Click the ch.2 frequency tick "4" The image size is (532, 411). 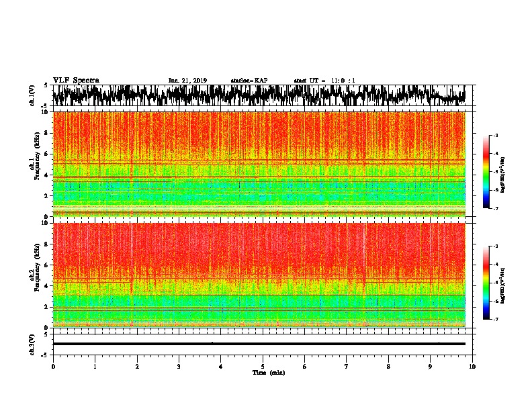(47, 286)
